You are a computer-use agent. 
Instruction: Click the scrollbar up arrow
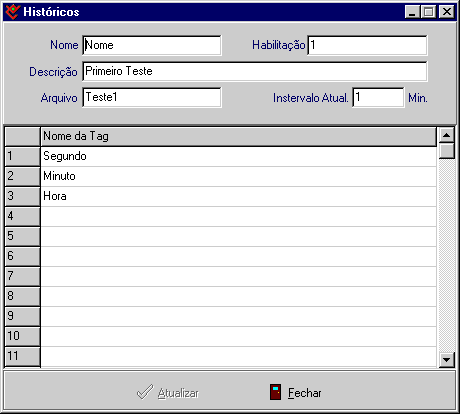tap(446, 135)
